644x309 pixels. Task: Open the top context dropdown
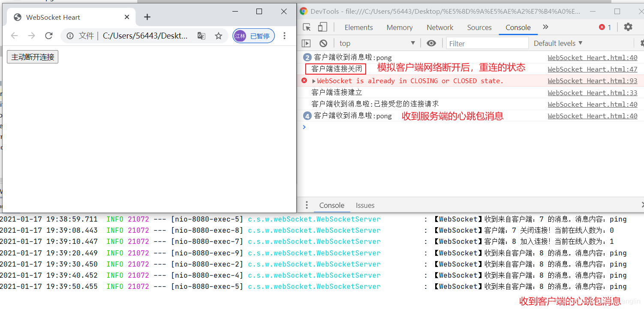coord(377,43)
